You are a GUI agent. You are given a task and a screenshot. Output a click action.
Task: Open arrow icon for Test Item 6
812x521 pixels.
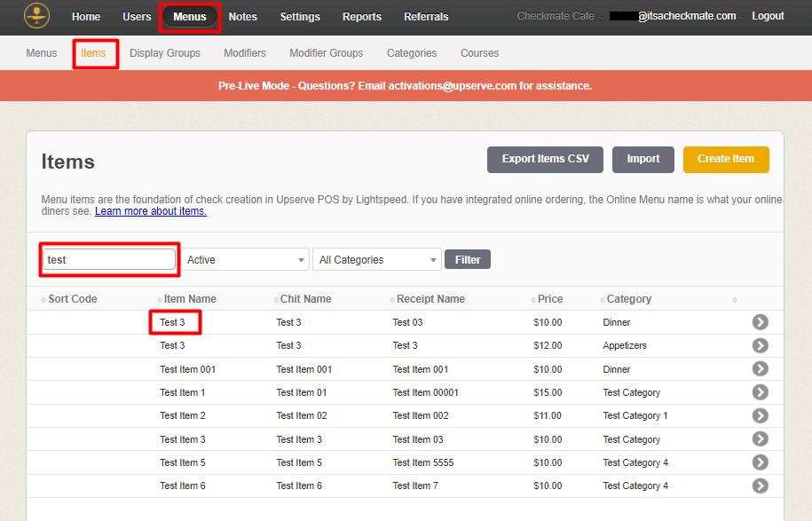pyautogui.click(x=760, y=485)
